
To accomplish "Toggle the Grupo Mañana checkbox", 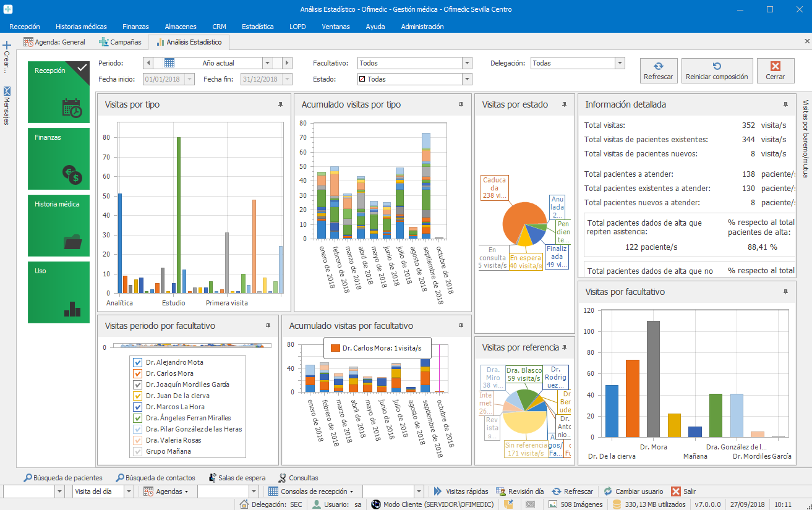I will click(138, 452).
